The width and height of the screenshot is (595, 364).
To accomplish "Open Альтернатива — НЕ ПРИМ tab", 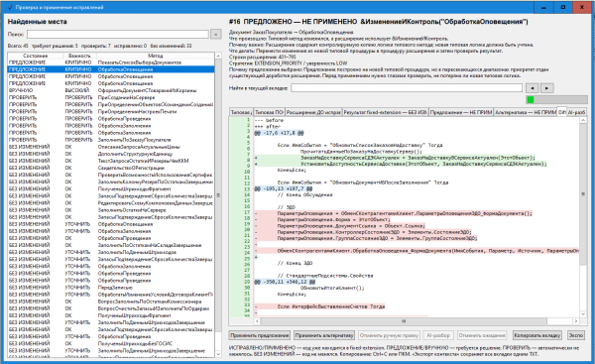I will (x=526, y=112).
